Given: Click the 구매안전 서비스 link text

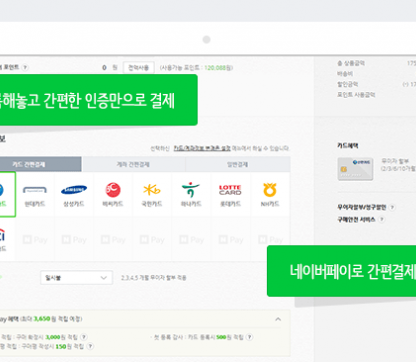Looking at the screenshot, I should tap(356, 219).
